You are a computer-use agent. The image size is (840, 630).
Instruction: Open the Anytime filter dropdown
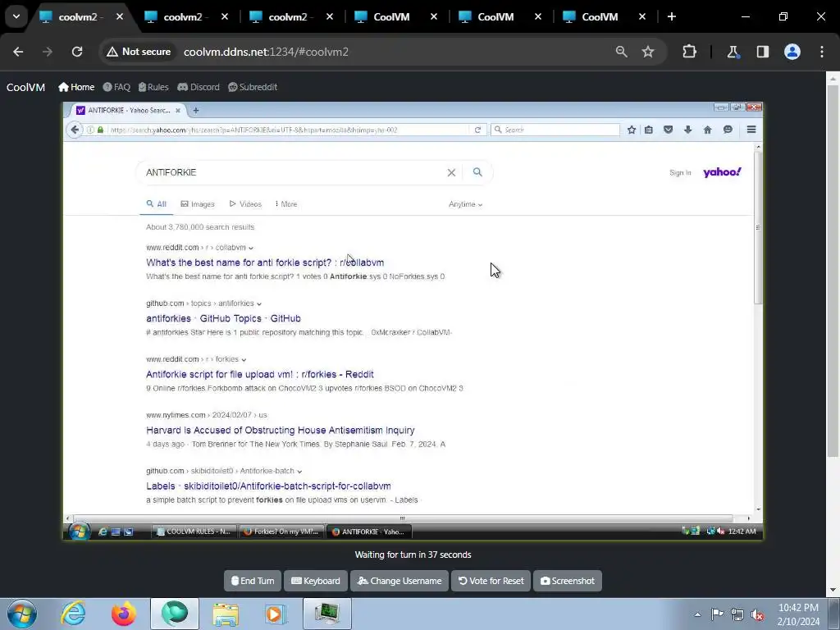[466, 204]
